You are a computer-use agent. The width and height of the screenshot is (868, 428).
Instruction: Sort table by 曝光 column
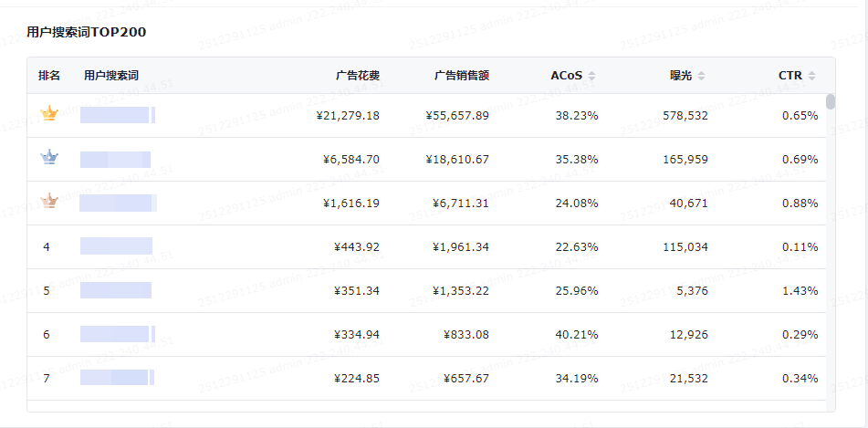click(701, 76)
